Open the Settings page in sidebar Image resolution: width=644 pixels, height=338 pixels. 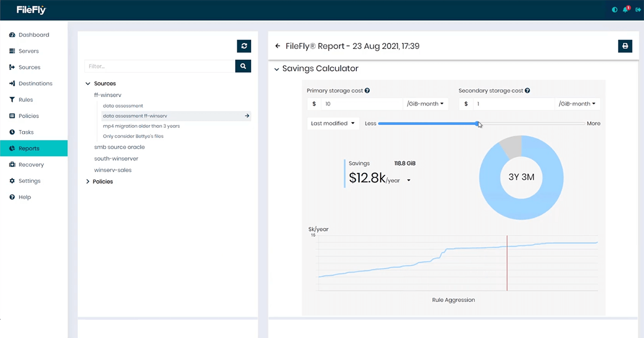click(x=31, y=181)
